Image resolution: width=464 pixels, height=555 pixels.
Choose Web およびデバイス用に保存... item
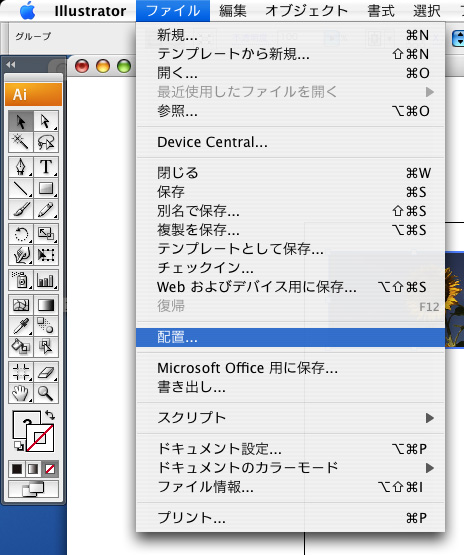(291, 287)
